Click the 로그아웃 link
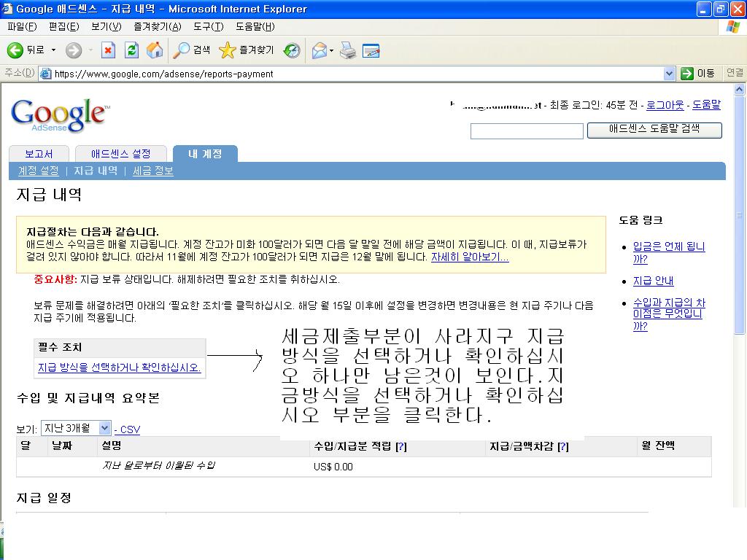 point(665,105)
